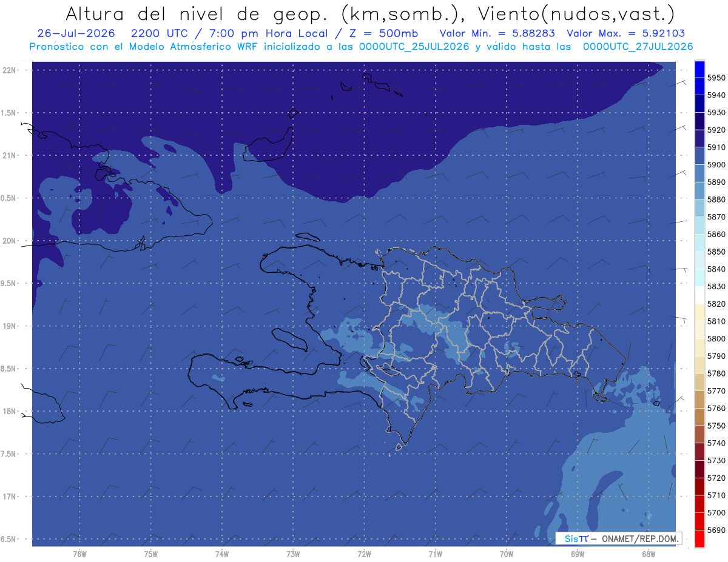Click the '72W' longitude label
This screenshot has height=562, width=728.
[x=364, y=554]
